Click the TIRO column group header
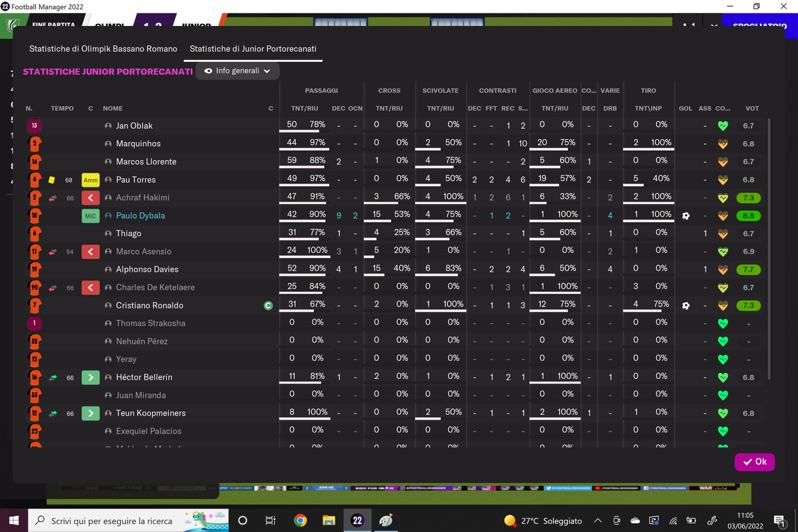Image resolution: width=798 pixels, height=532 pixels. click(648, 90)
